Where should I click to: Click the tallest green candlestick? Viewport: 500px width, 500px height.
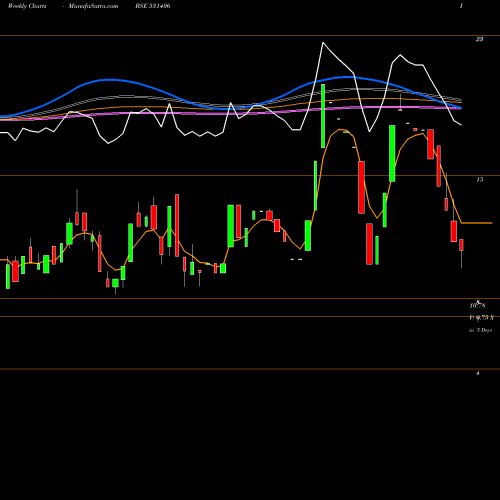coord(323,116)
